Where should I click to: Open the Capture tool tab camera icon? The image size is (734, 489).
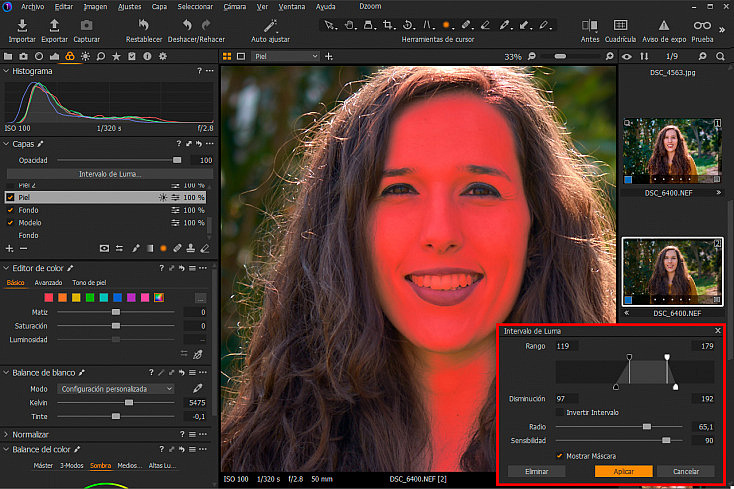pos(23,56)
